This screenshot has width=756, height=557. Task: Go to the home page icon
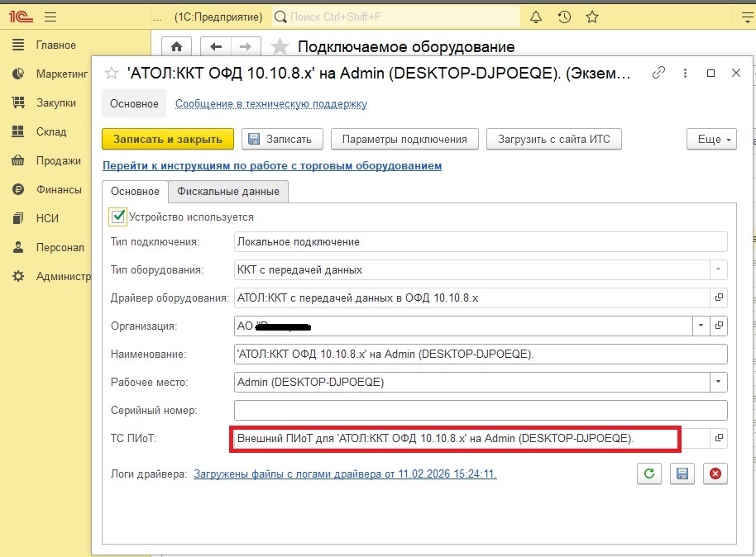pos(176,47)
